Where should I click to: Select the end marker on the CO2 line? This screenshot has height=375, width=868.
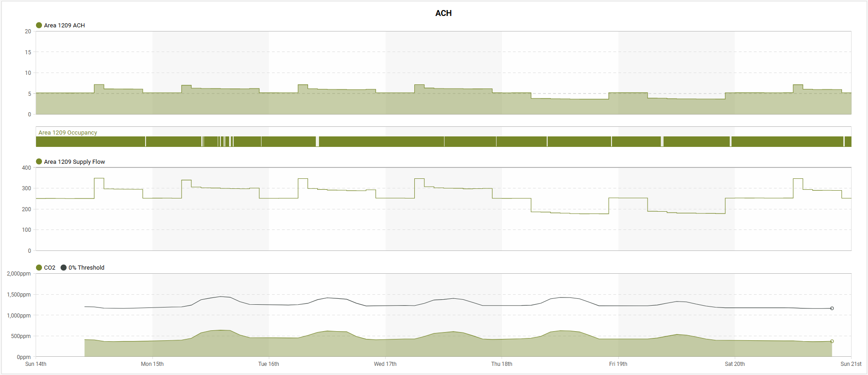point(832,341)
